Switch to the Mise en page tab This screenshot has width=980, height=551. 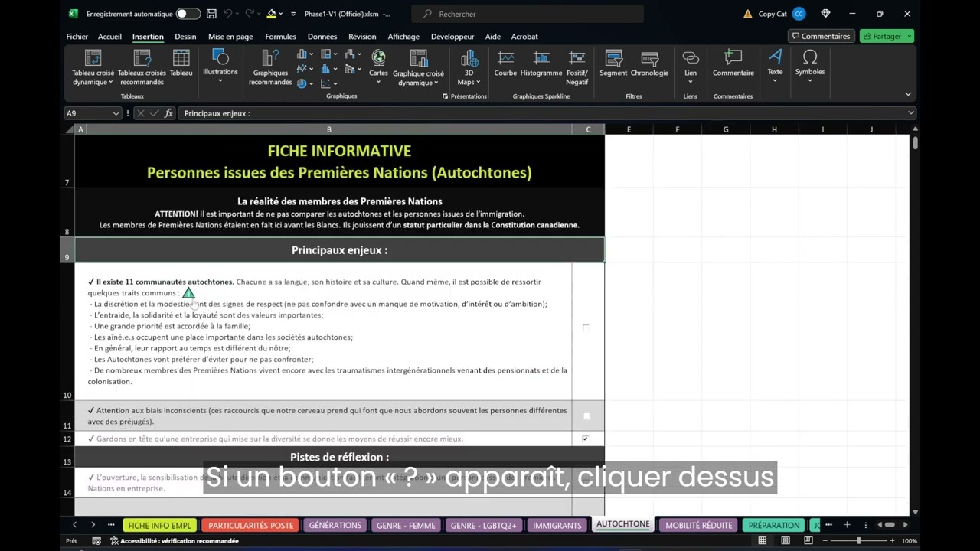(230, 37)
